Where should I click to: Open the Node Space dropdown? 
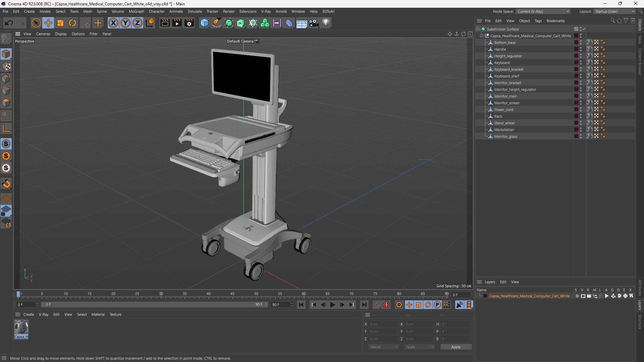click(543, 11)
